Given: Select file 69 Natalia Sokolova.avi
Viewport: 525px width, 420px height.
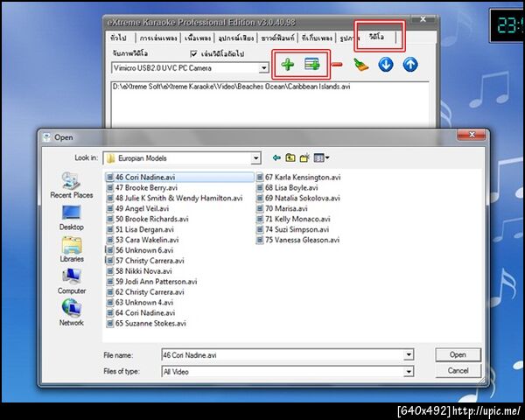Looking at the screenshot, I should (298, 198).
